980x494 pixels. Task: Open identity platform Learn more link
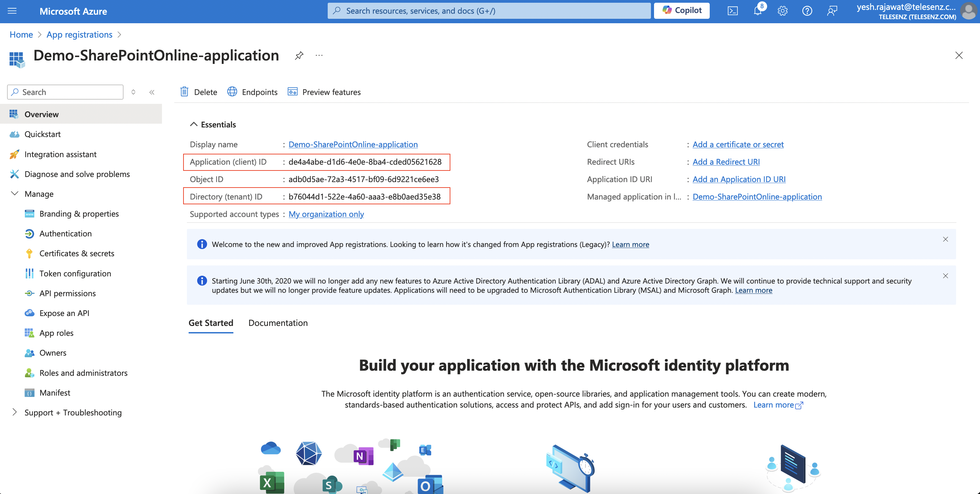778,404
